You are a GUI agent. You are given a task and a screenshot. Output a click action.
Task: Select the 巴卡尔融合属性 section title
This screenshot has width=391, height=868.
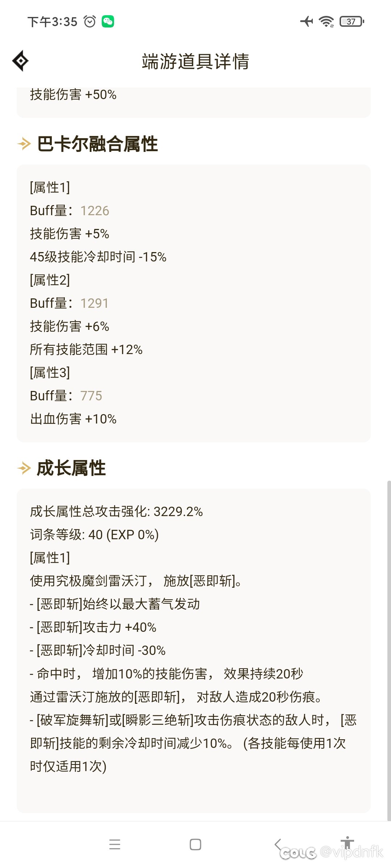[97, 144]
